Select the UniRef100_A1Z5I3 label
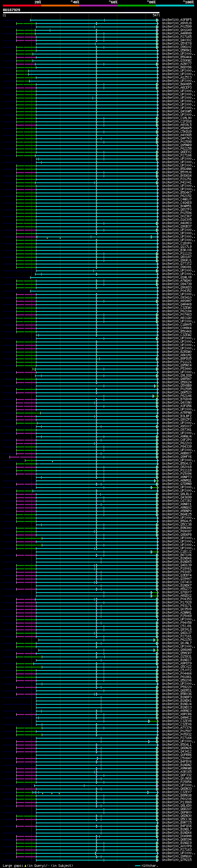The width and height of the screenshot is (197, 868). coord(177,78)
